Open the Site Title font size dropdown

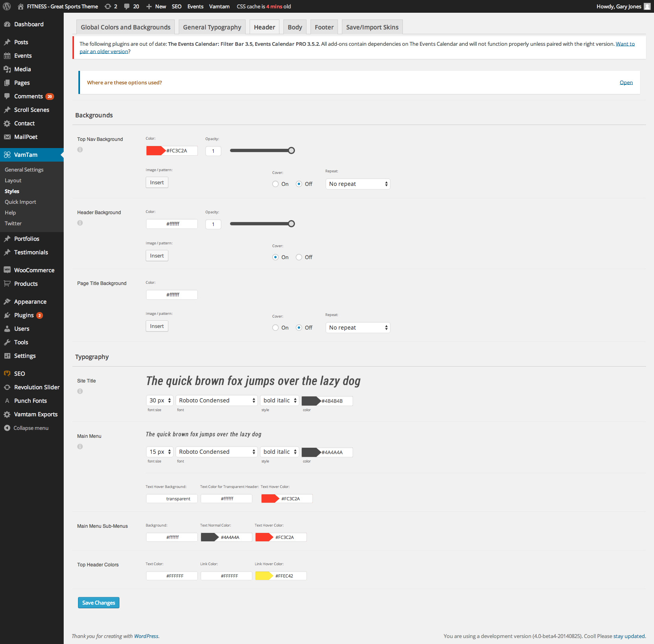pyautogui.click(x=160, y=400)
